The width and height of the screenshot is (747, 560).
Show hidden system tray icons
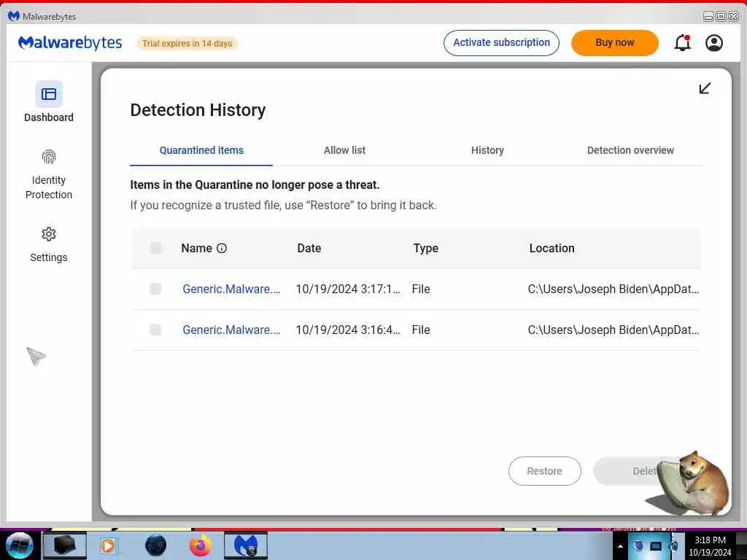[x=620, y=546]
